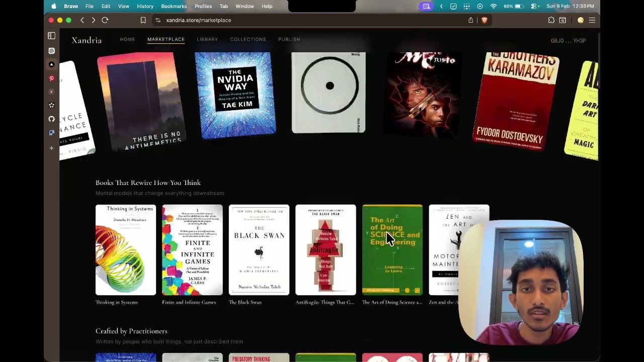
Task: Click the checkmark task icon in menu bar
Action: [453, 7]
